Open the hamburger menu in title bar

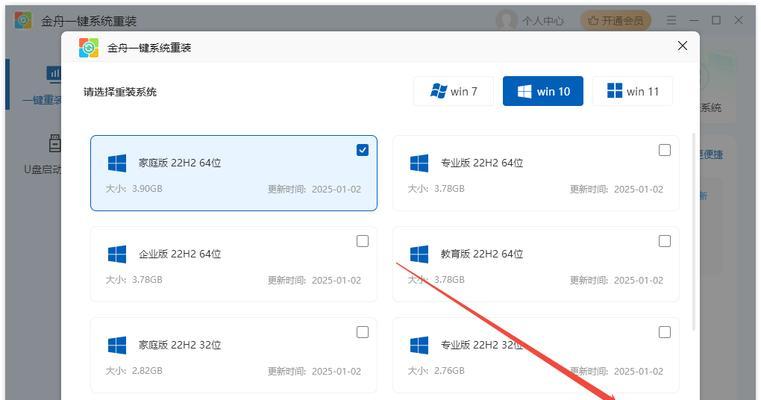pyautogui.click(x=671, y=20)
